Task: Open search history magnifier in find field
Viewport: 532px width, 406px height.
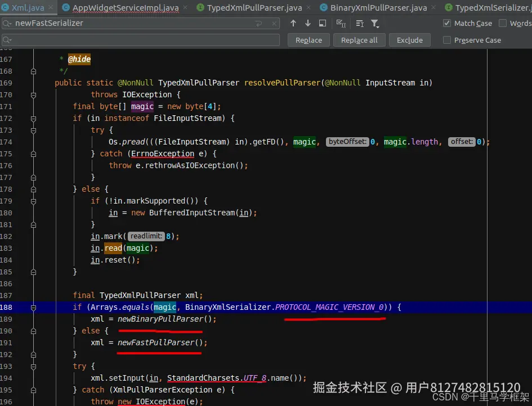Action: [x=7, y=24]
